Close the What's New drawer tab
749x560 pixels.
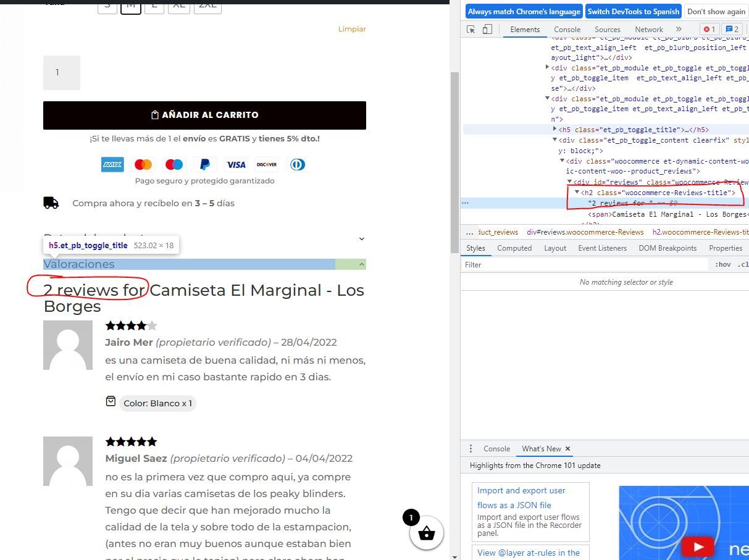pos(567,449)
